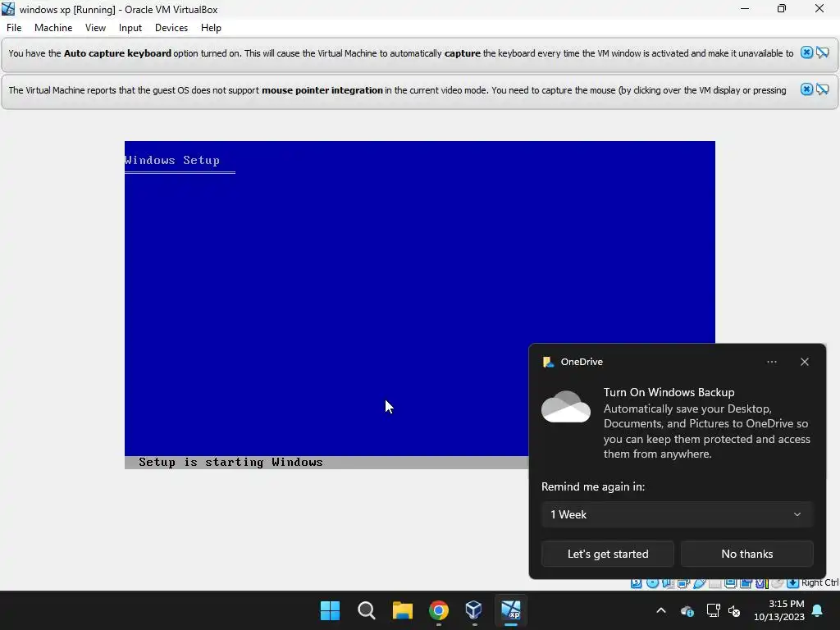Click the No thanks button

click(746, 554)
